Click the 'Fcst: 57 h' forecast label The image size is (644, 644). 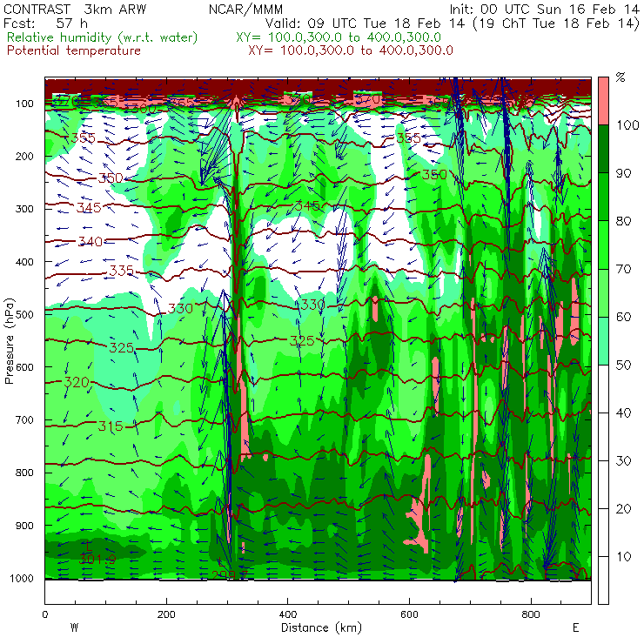[45, 23]
